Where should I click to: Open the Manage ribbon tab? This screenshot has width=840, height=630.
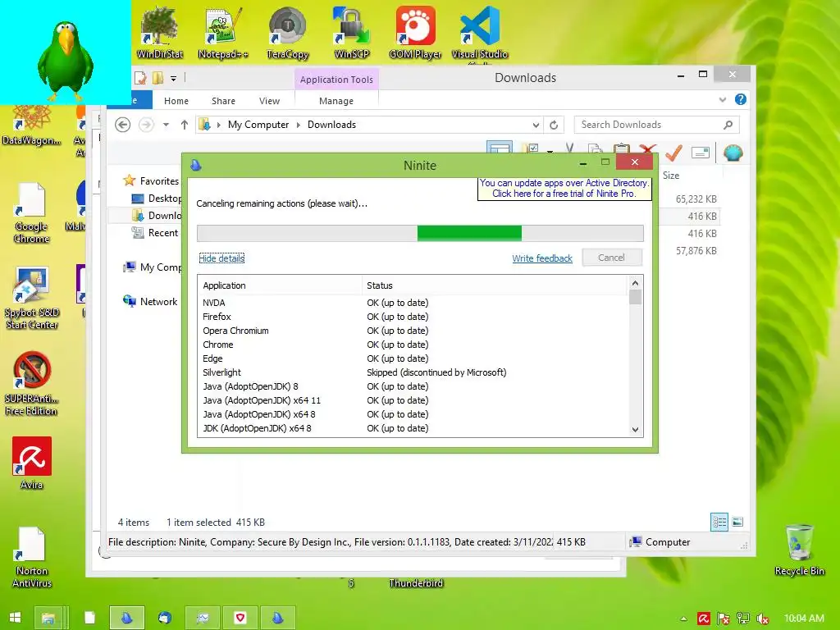(336, 101)
